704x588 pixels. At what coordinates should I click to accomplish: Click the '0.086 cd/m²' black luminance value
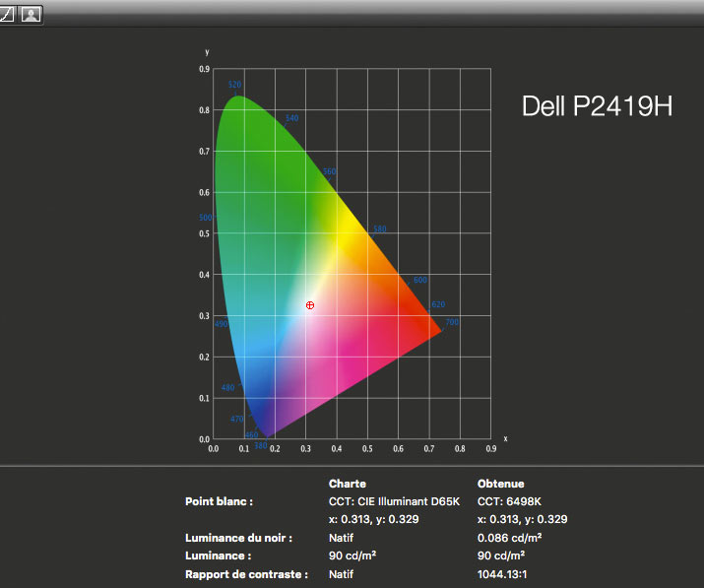click(509, 538)
